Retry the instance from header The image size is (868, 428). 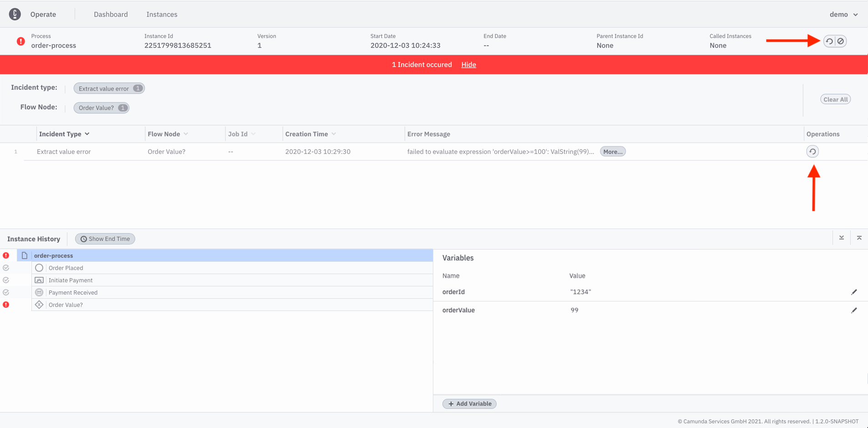(x=829, y=41)
